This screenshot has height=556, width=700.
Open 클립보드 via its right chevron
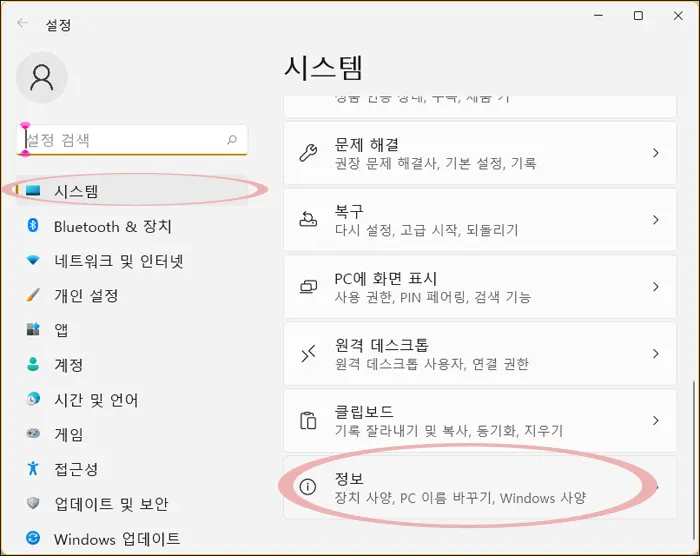(x=655, y=420)
